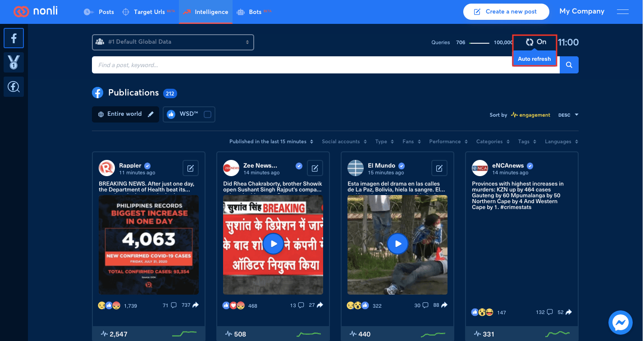This screenshot has height=341, width=644.
Task: Expand the Categories filter
Action: [493, 141]
